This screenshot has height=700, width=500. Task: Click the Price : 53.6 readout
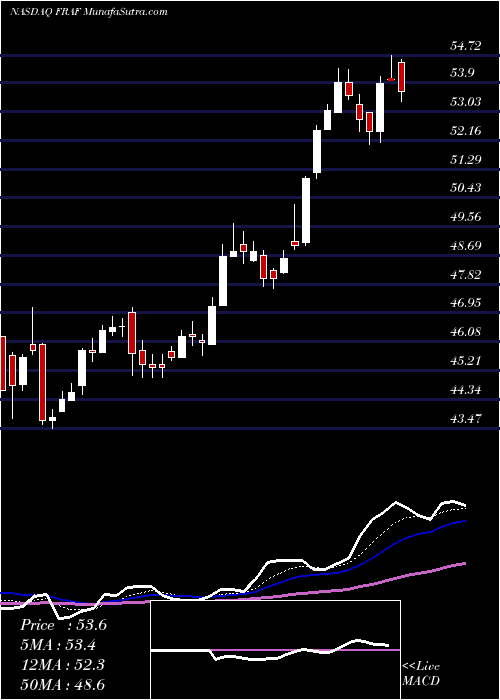(x=63, y=625)
